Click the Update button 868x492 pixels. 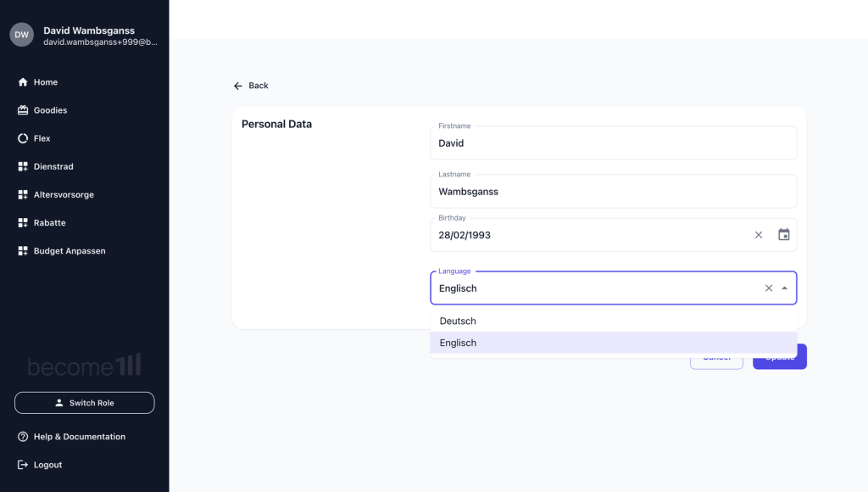(x=780, y=357)
